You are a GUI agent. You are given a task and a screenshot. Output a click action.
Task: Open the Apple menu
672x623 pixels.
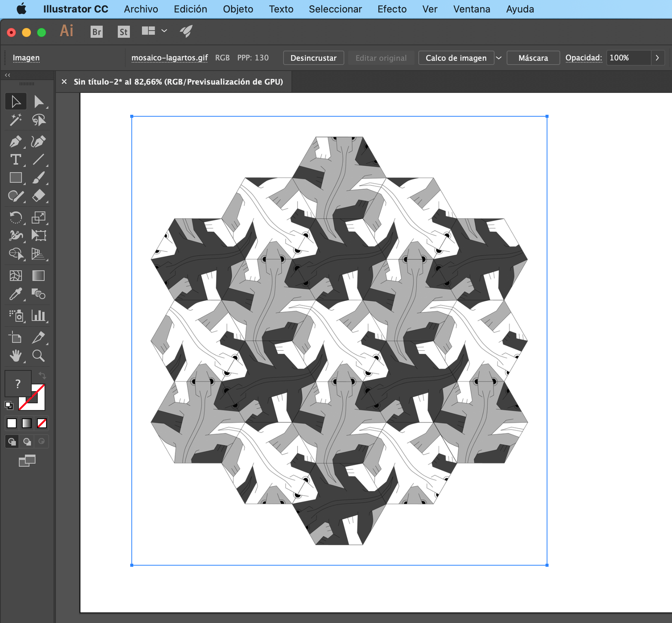[x=22, y=9]
